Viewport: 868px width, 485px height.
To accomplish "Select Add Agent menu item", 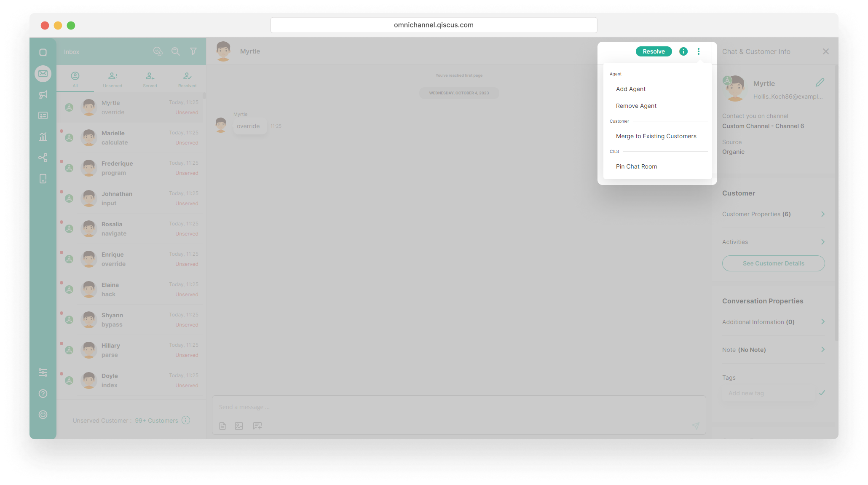I will tap(631, 89).
